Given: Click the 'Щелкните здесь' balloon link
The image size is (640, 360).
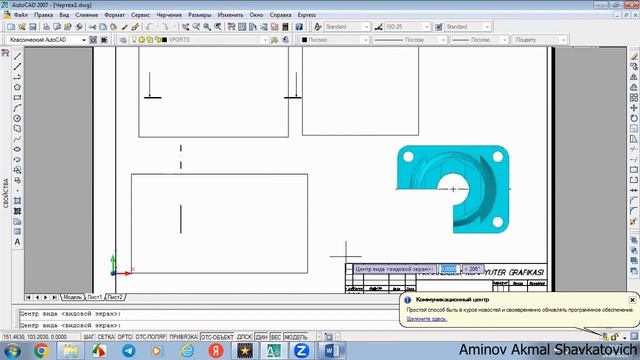Looking at the screenshot, I should [x=427, y=319].
